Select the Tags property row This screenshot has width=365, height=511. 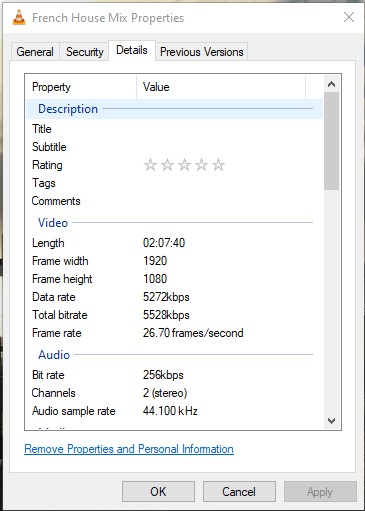pyautogui.click(x=174, y=183)
